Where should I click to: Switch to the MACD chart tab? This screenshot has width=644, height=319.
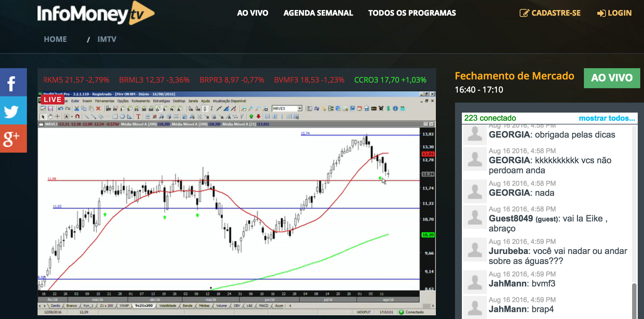click(x=264, y=306)
